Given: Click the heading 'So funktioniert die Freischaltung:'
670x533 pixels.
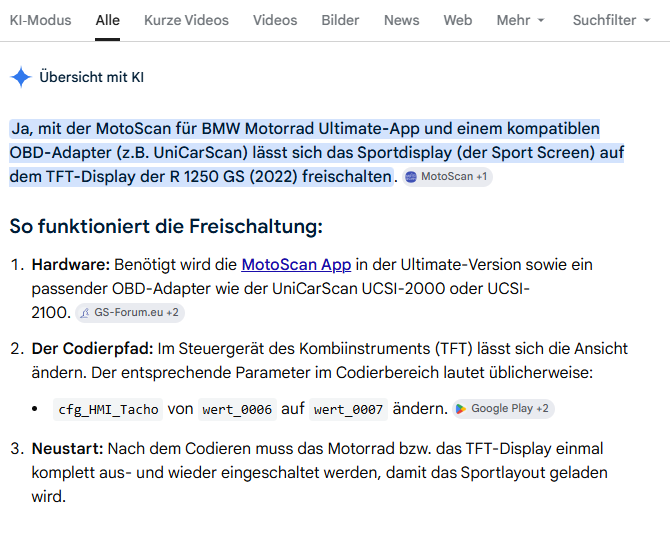Looking at the screenshot, I should coord(166,226).
